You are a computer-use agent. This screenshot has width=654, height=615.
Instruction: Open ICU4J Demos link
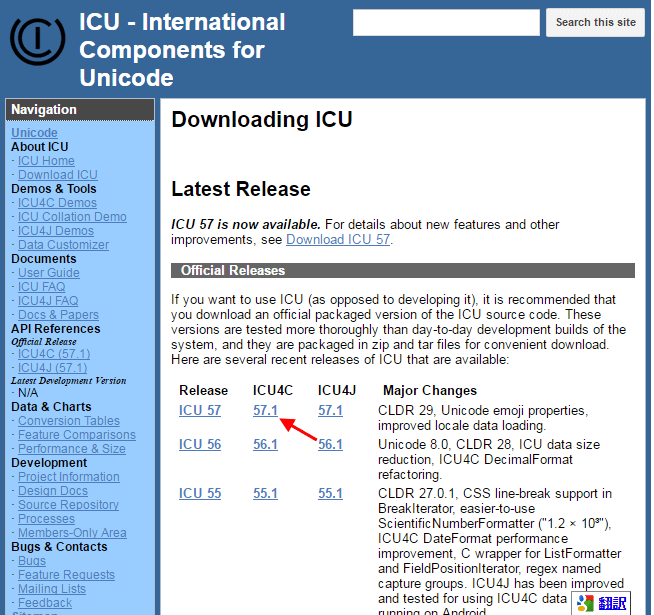(x=56, y=231)
